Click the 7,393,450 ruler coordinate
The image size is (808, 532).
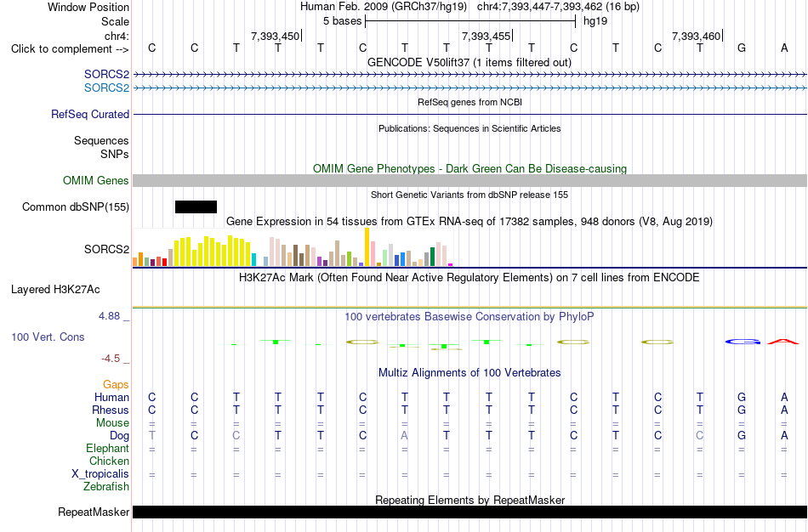coord(275,36)
